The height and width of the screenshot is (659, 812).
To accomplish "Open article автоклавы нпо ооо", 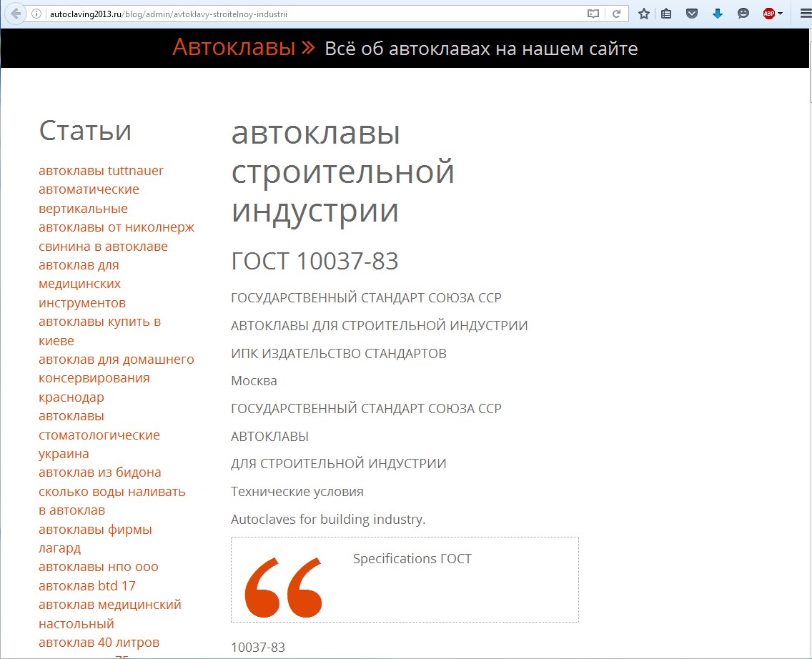I will 99,567.
